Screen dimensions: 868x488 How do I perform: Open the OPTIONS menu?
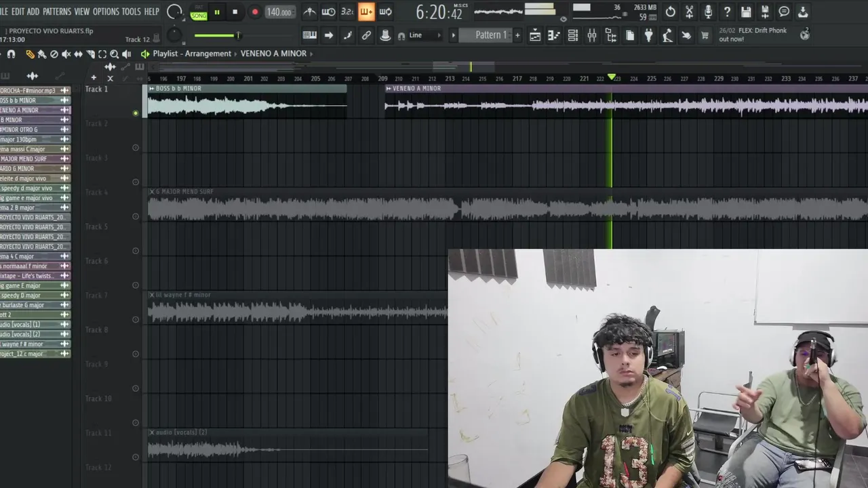pyautogui.click(x=106, y=12)
